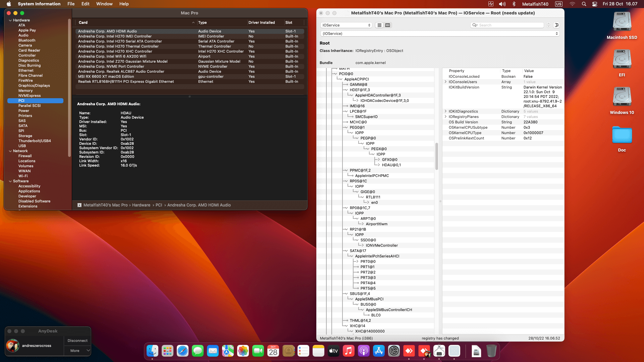Switch to column view in IORegistryExplorer
Screen dimensions: 644x362
coord(387,25)
